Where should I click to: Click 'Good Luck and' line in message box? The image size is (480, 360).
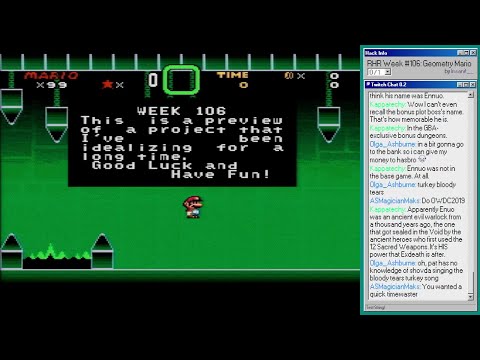165,165
